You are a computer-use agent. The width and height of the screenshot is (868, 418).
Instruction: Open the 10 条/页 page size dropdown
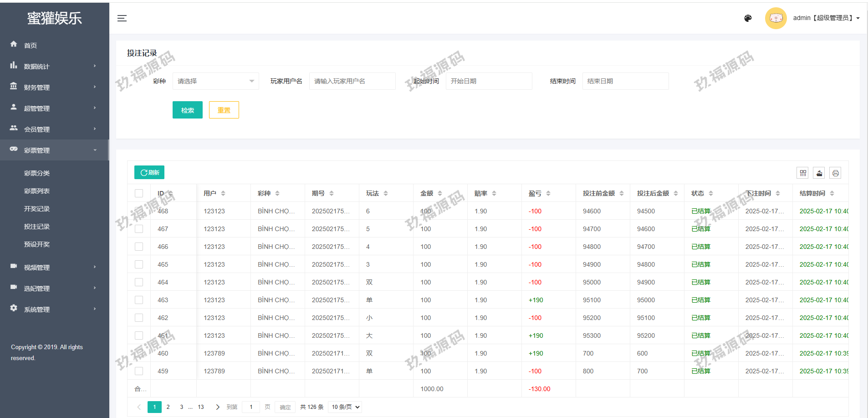345,407
